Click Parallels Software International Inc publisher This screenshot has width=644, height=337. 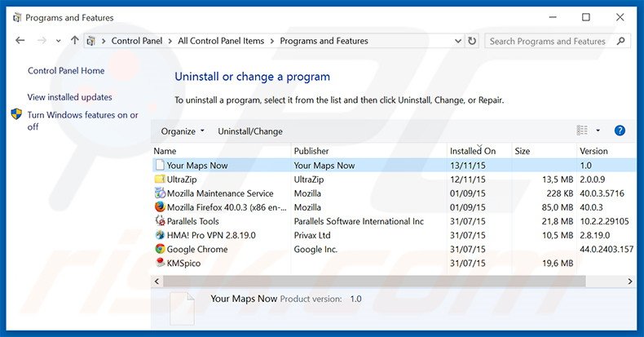click(x=359, y=221)
